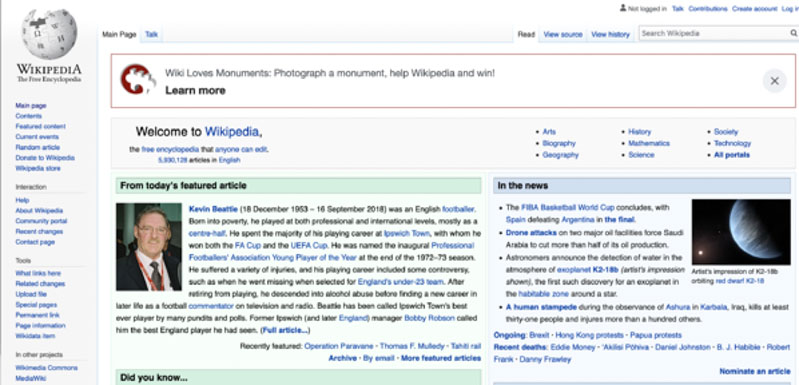The image size is (799, 385).
Task: Click the Create account link
Action: point(755,9)
